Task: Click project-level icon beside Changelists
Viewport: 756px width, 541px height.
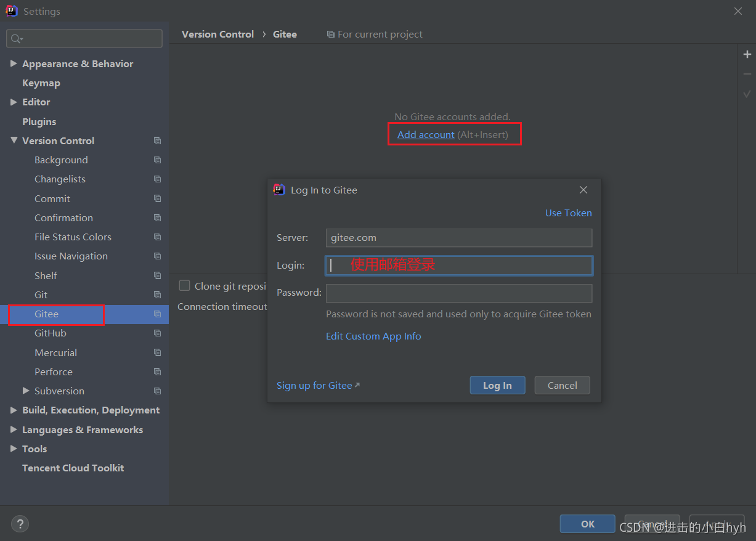Action: pyautogui.click(x=158, y=179)
